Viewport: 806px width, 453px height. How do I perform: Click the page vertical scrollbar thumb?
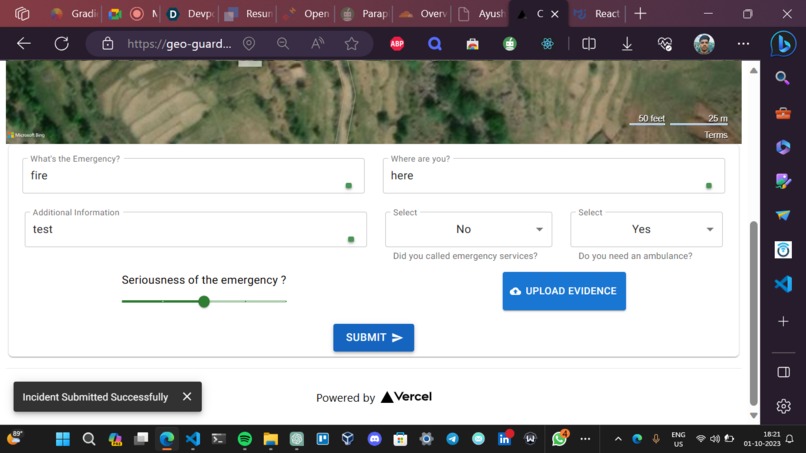(754, 313)
